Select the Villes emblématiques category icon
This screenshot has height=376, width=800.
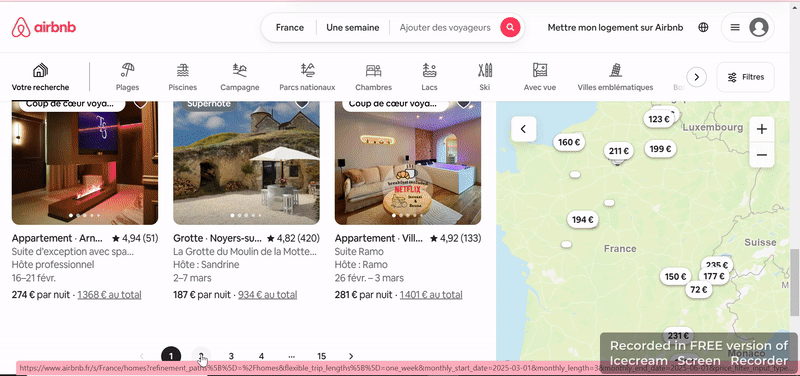point(615,77)
